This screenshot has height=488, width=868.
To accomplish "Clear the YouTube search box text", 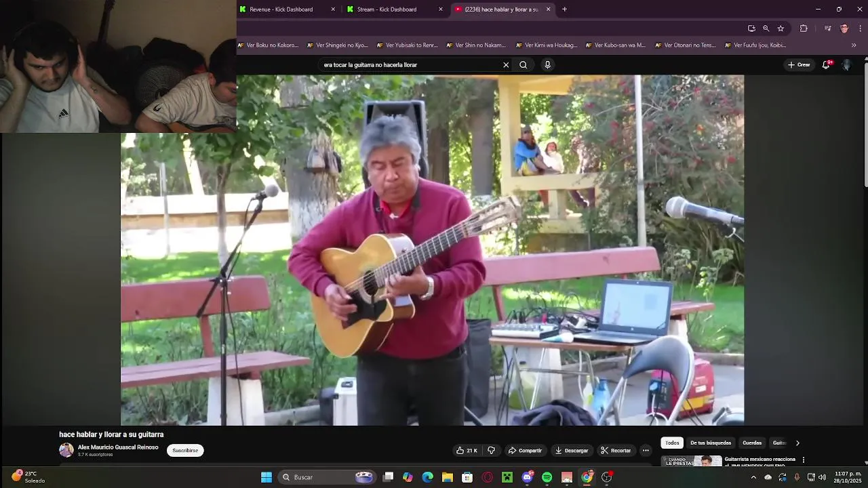I will (x=506, y=65).
